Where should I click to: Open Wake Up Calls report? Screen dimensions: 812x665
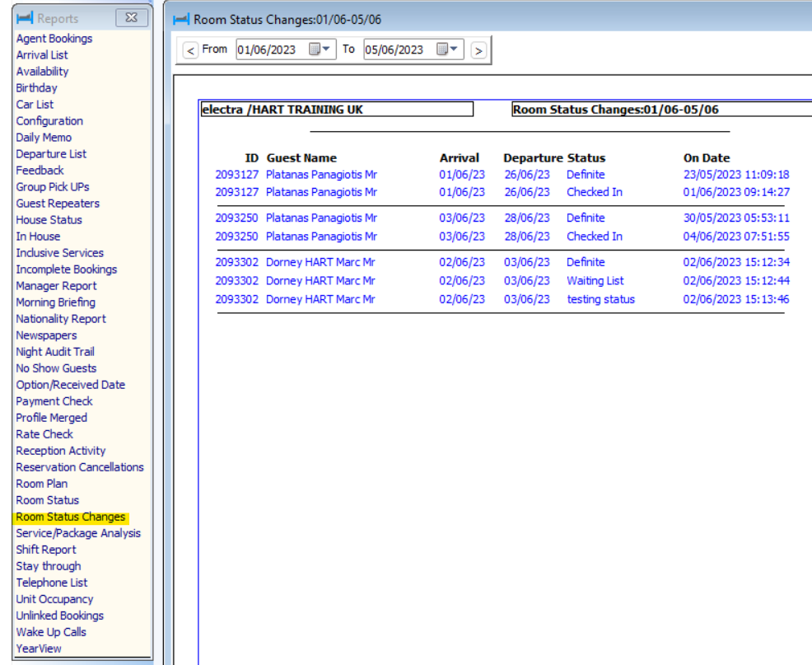coord(51,632)
